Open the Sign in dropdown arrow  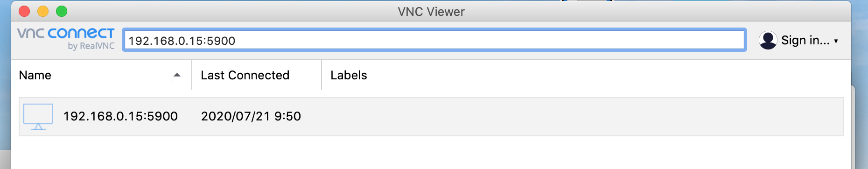coord(836,41)
